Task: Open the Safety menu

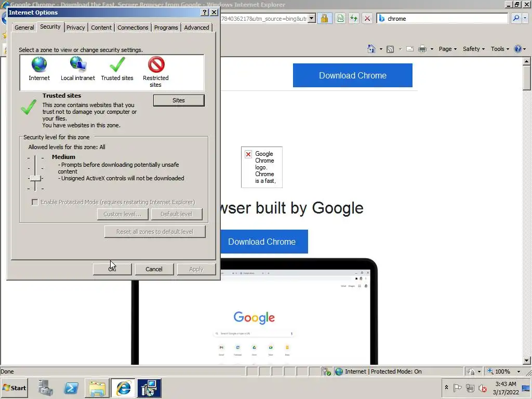Action: coord(474,49)
